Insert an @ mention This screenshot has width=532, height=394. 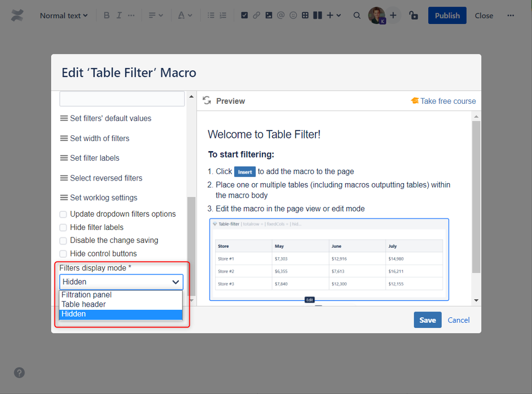click(x=281, y=15)
